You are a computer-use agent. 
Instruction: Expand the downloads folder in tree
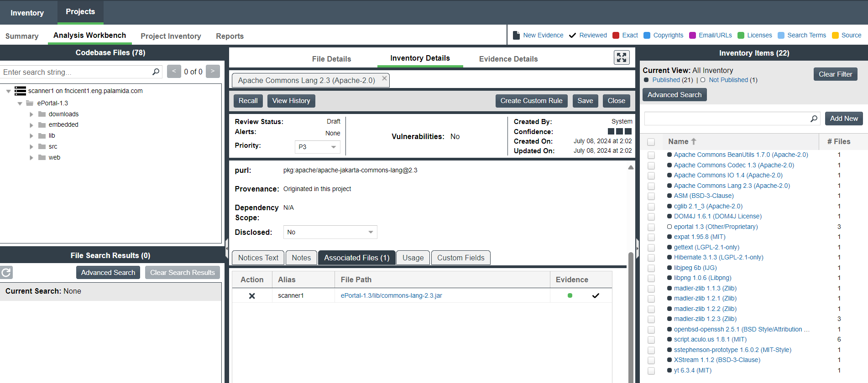(31, 114)
